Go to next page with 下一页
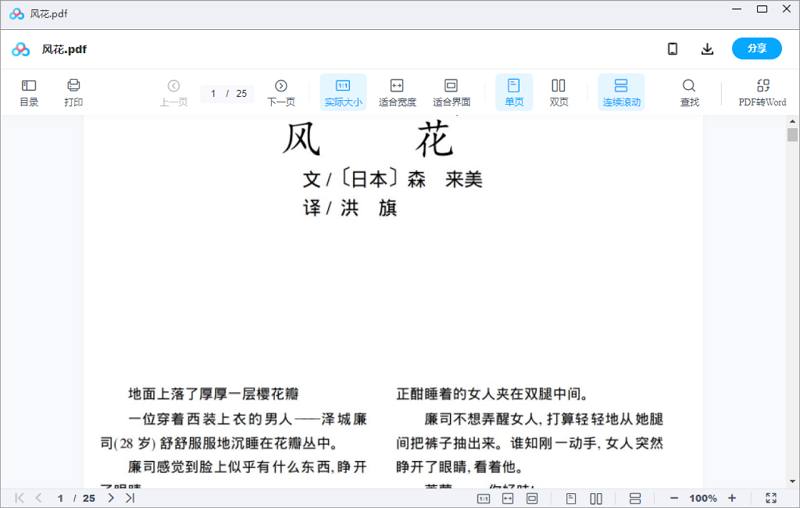Viewport: 800px width, 508px height. pyautogui.click(x=281, y=92)
